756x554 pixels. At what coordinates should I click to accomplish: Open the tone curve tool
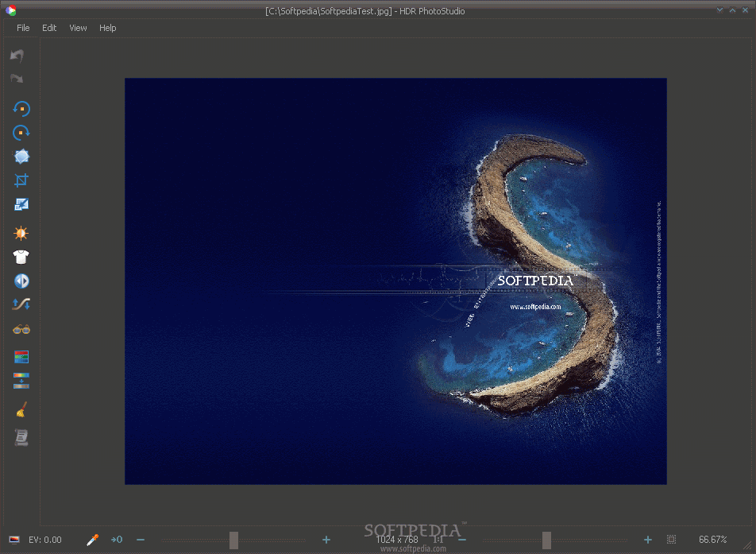coord(21,304)
